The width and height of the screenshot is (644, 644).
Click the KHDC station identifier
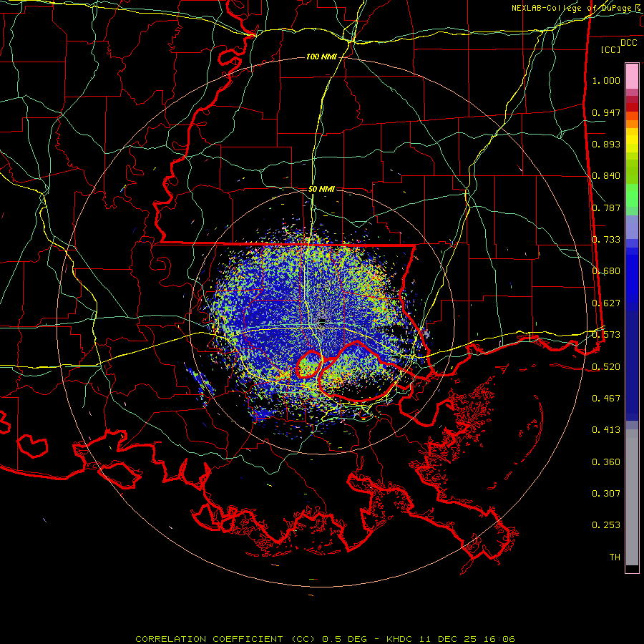tap(401, 639)
